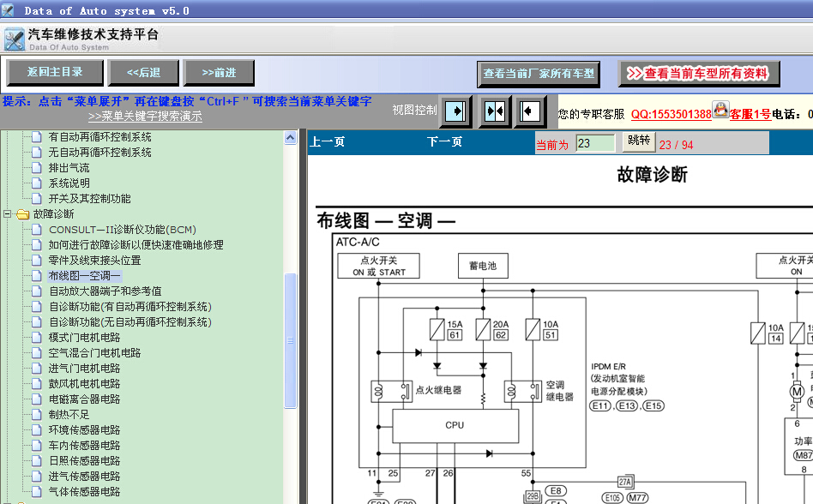Click the current page number input field
The image size is (813, 504).
pos(596,143)
